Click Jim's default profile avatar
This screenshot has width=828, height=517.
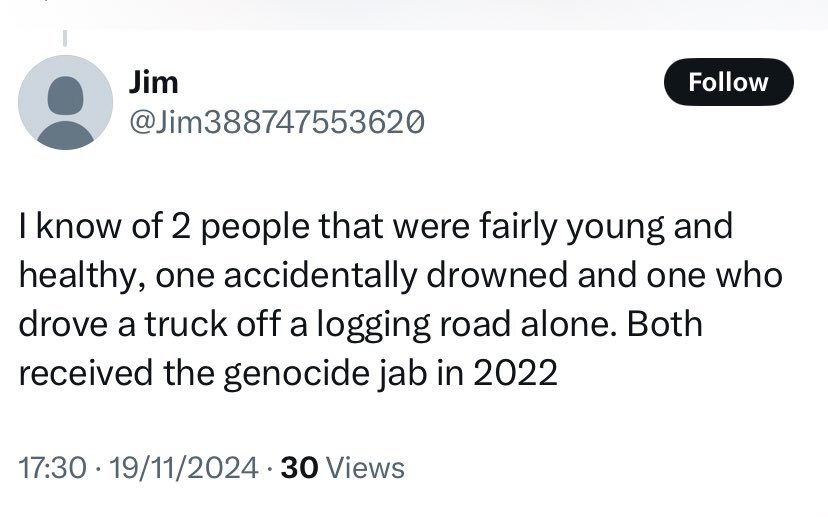(x=66, y=102)
